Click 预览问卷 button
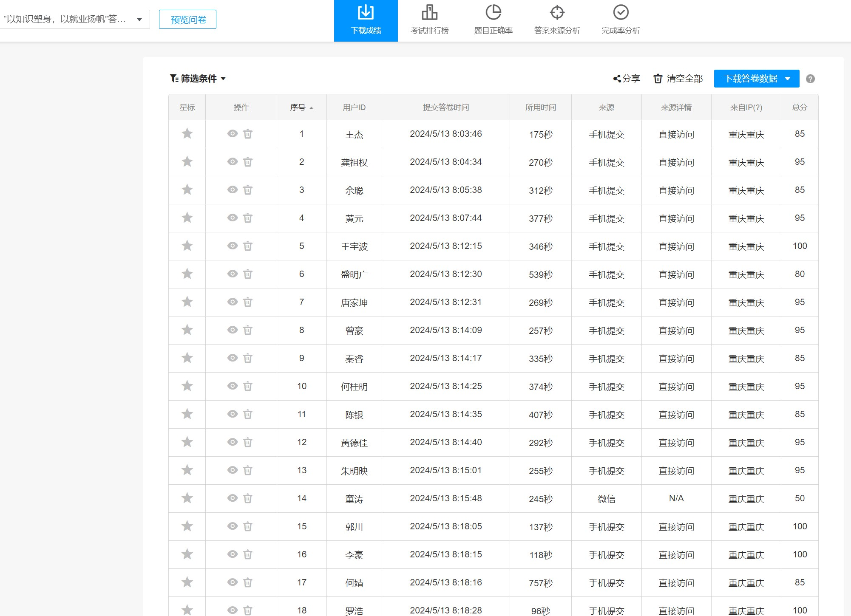Image resolution: width=851 pixels, height=616 pixels. [x=187, y=20]
